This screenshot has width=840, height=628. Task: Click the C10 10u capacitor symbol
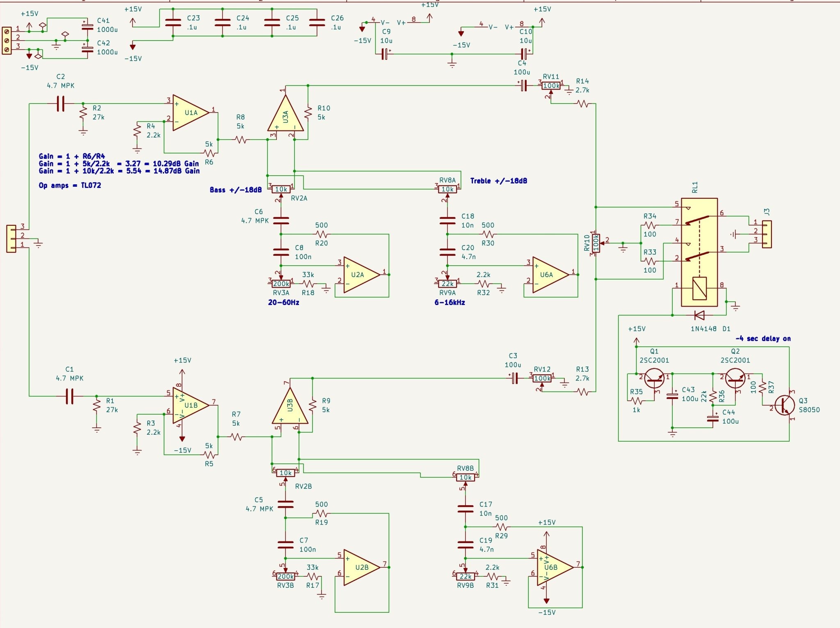pos(524,54)
